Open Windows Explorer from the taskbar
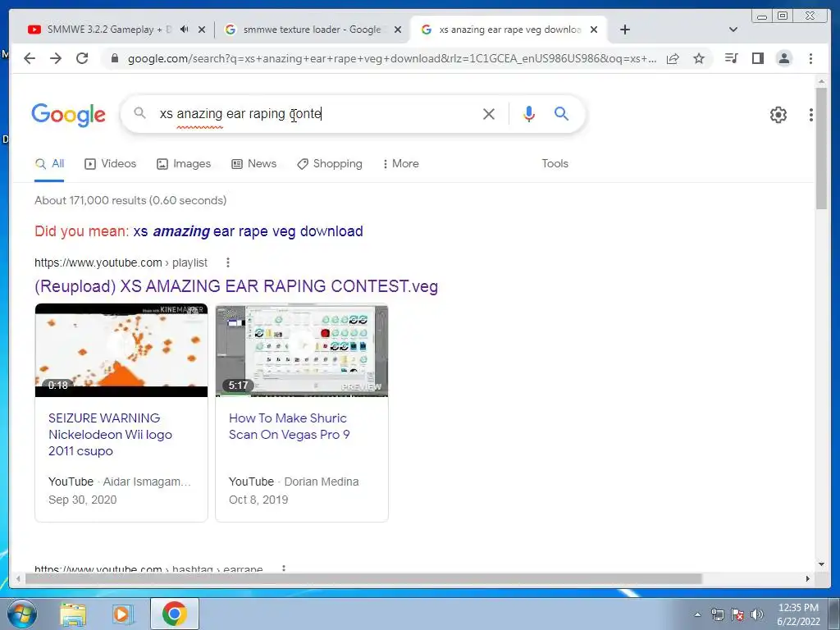840x630 pixels. (x=73, y=614)
